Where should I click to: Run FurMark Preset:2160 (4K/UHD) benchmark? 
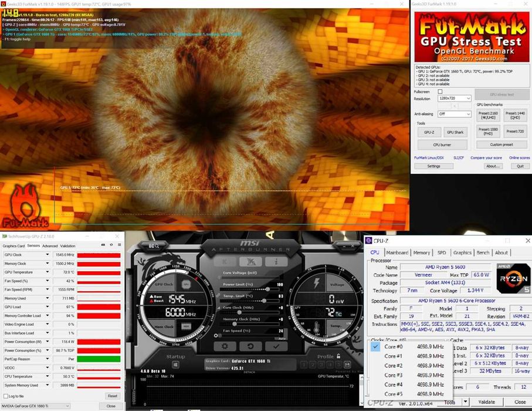point(488,116)
